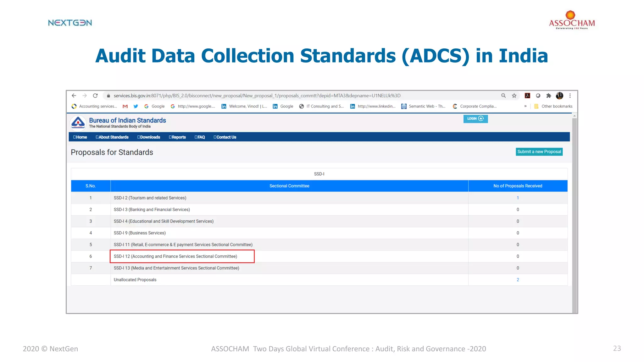Screen dimensions: 644x362
Task: Open the Twitter bookmark icon
Action: point(136,106)
